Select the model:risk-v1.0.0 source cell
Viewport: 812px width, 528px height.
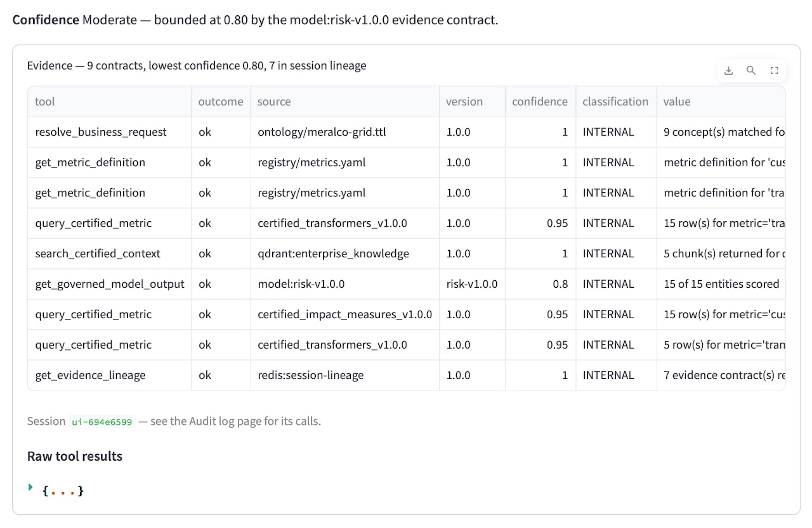click(345, 284)
